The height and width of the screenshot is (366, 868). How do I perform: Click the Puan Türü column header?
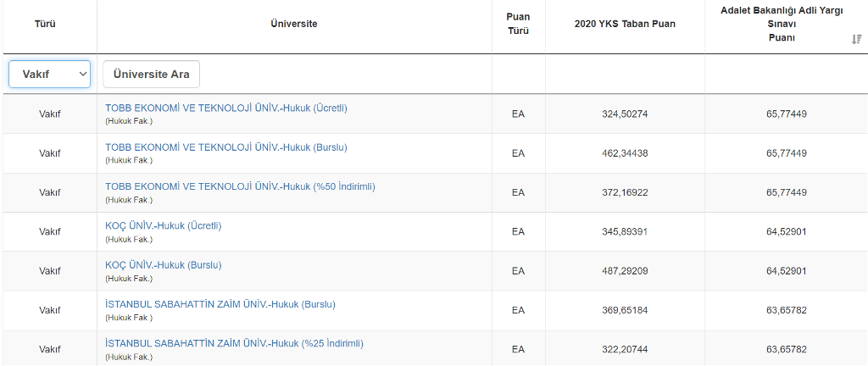518,24
